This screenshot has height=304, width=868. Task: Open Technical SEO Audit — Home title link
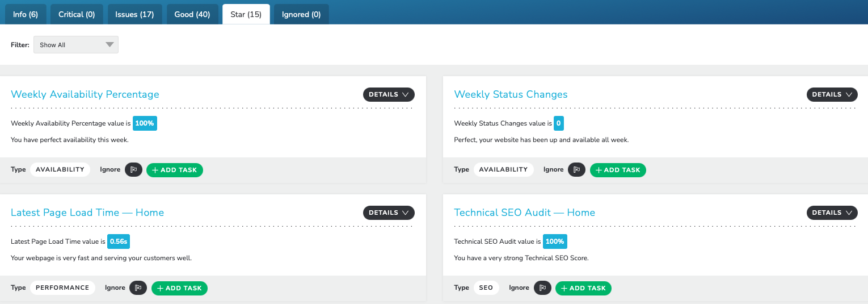[525, 213]
